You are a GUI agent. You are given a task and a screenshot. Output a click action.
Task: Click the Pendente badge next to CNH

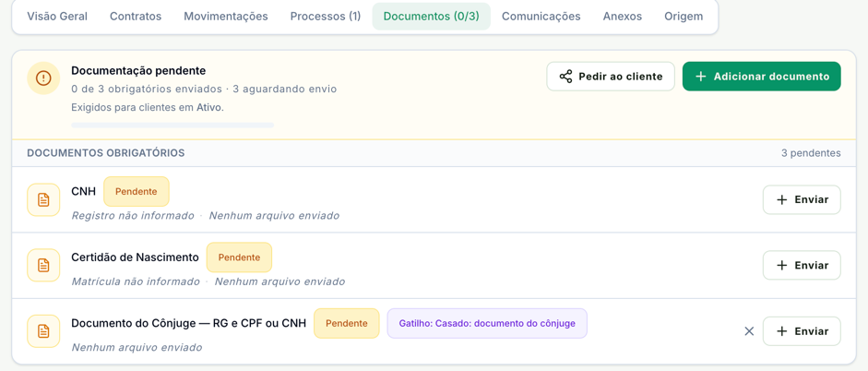click(x=137, y=192)
